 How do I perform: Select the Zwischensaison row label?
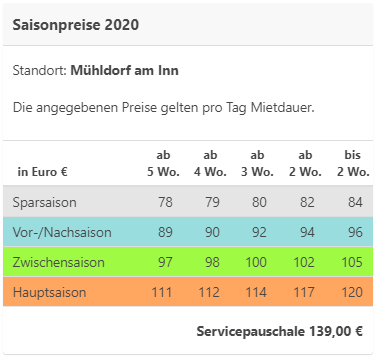pyautogui.click(x=59, y=262)
